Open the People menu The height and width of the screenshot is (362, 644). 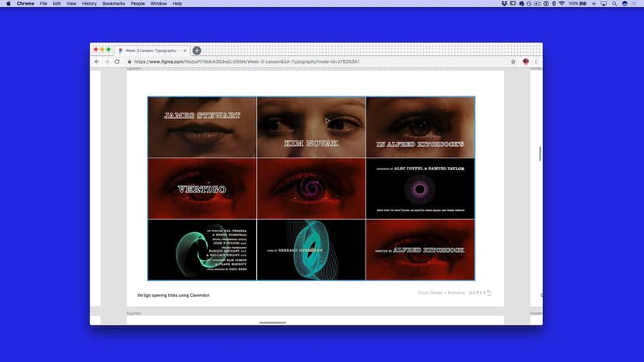[x=138, y=4]
